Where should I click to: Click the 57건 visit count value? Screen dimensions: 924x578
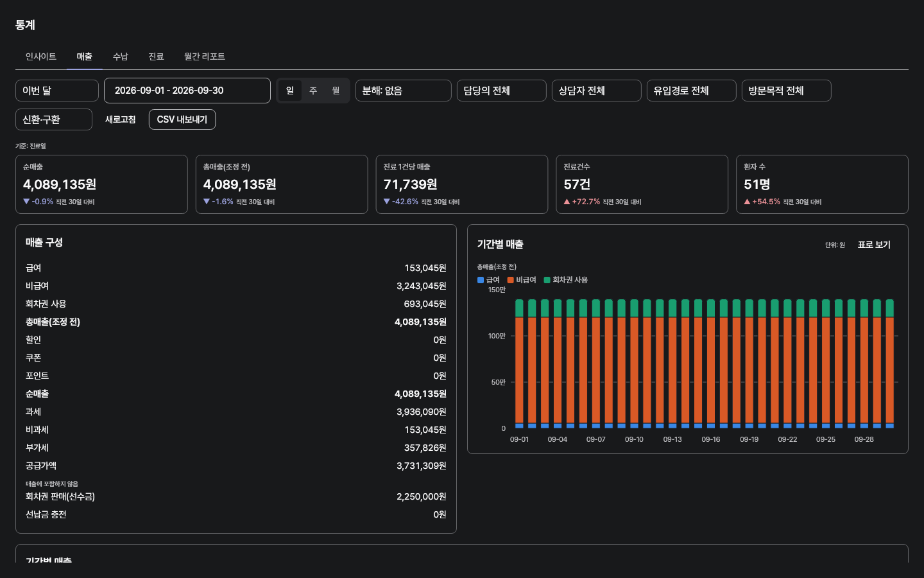click(577, 184)
